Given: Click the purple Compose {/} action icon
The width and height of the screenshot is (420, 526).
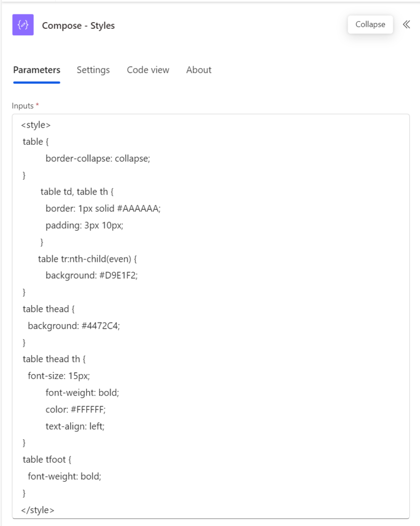Looking at the screenshot, I should 24,25.
